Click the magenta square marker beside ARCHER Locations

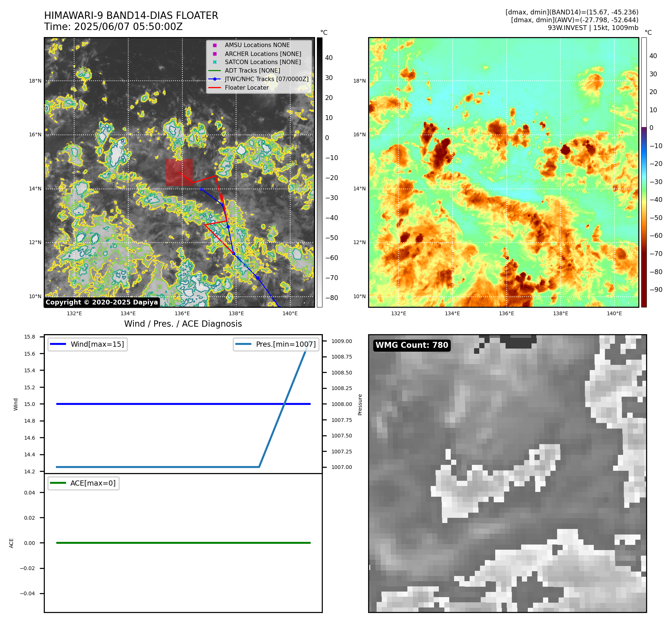coord(215,54)
